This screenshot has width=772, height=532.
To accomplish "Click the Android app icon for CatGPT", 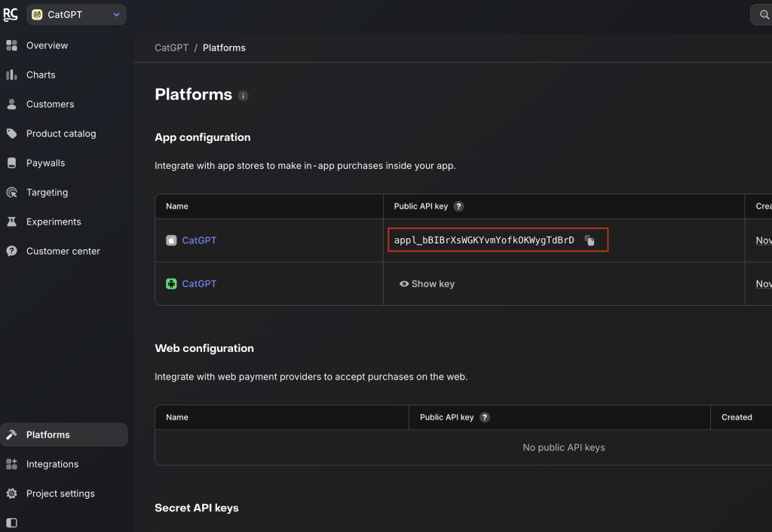I will click(171, 284).
